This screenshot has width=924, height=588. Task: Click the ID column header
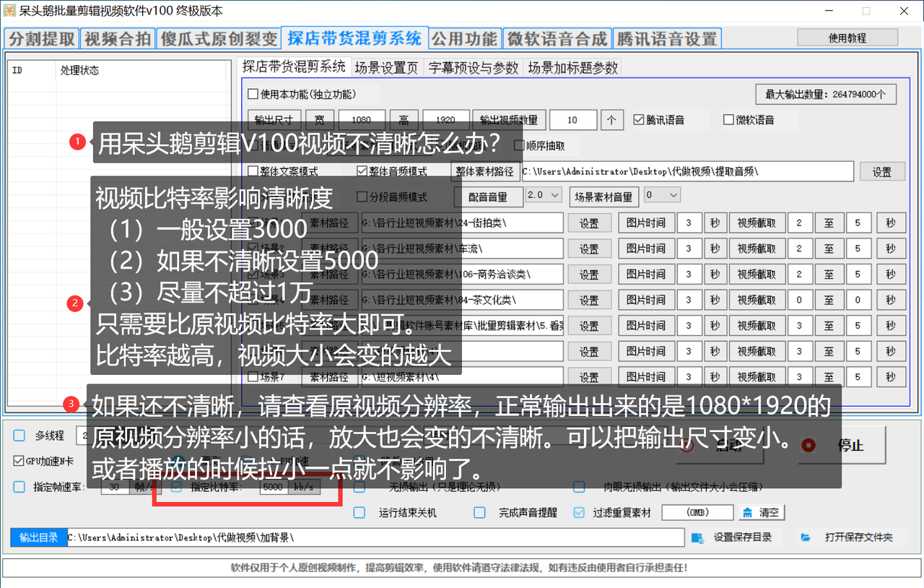pos(32,70)
